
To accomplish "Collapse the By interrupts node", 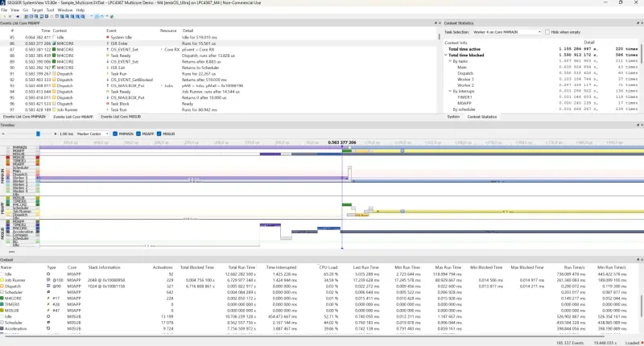I will coord(450,91).
